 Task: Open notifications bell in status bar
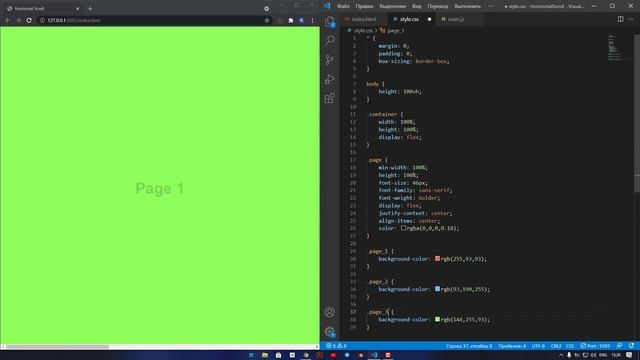(631, 346)
